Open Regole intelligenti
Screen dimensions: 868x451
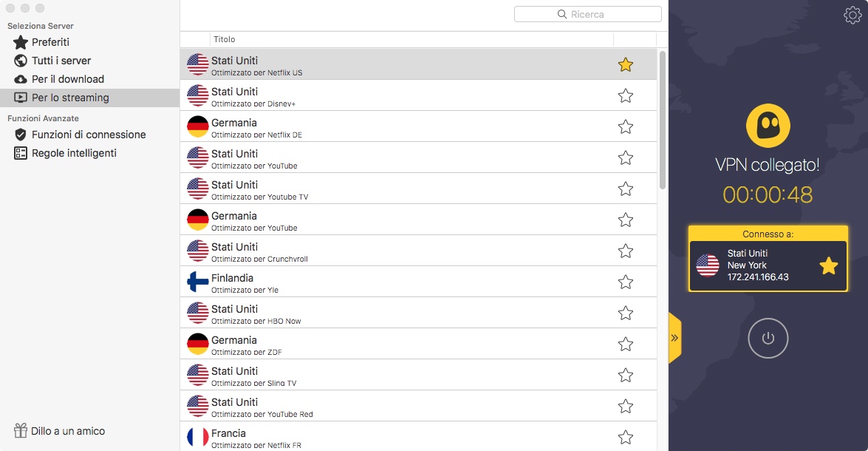coord(74,153)
